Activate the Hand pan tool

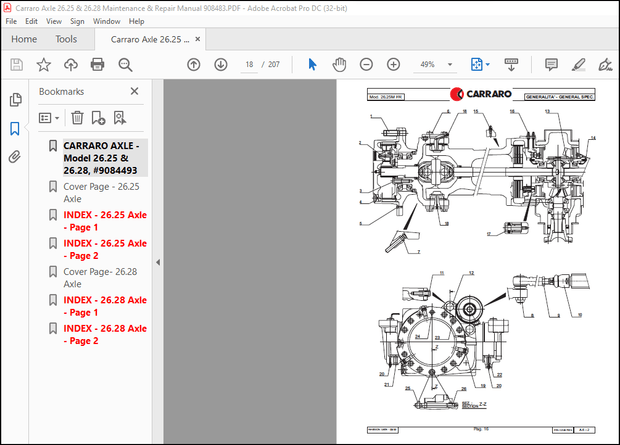(x=339, y=64)
